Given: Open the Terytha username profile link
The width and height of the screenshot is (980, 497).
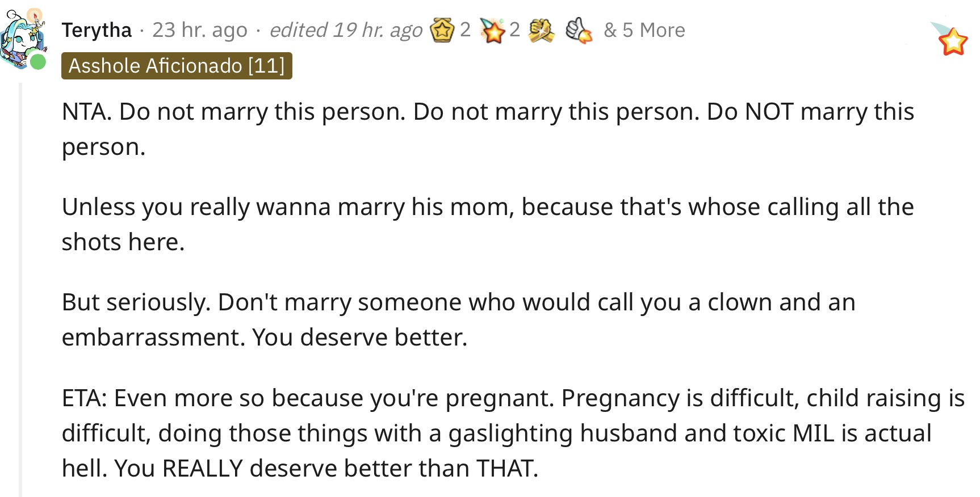Looking at the screenshot, I should point(97,30).
